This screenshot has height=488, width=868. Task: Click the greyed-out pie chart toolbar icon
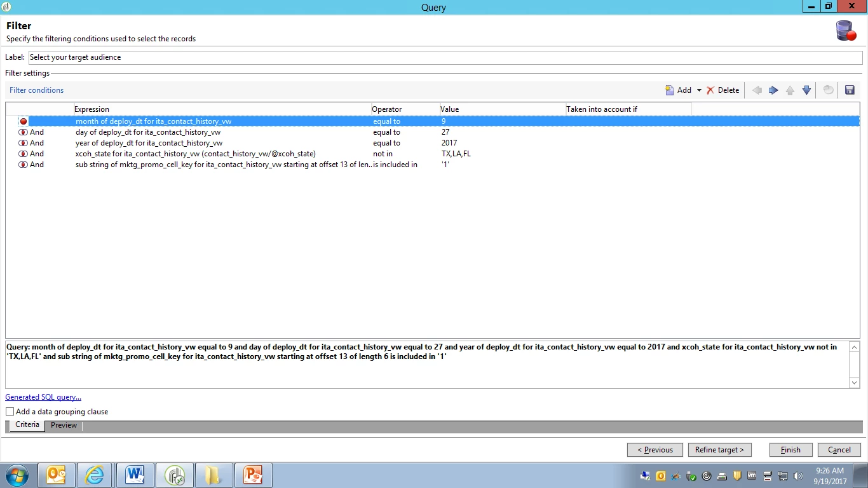pos(828,90)
